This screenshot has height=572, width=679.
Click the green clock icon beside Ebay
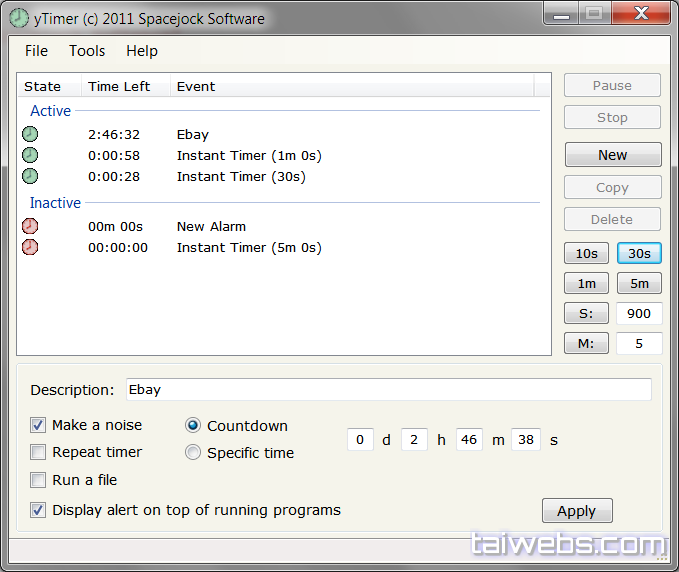tap(30, 134)
